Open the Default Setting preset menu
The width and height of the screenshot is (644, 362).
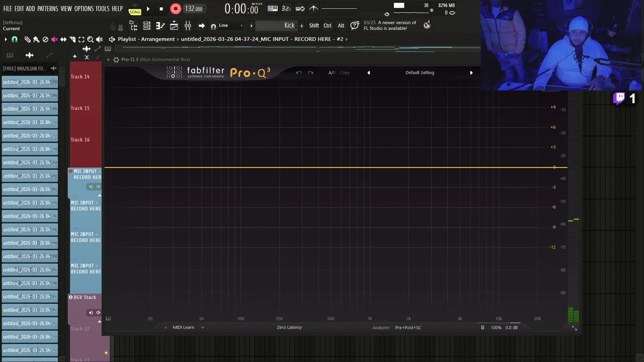(420, 72)
